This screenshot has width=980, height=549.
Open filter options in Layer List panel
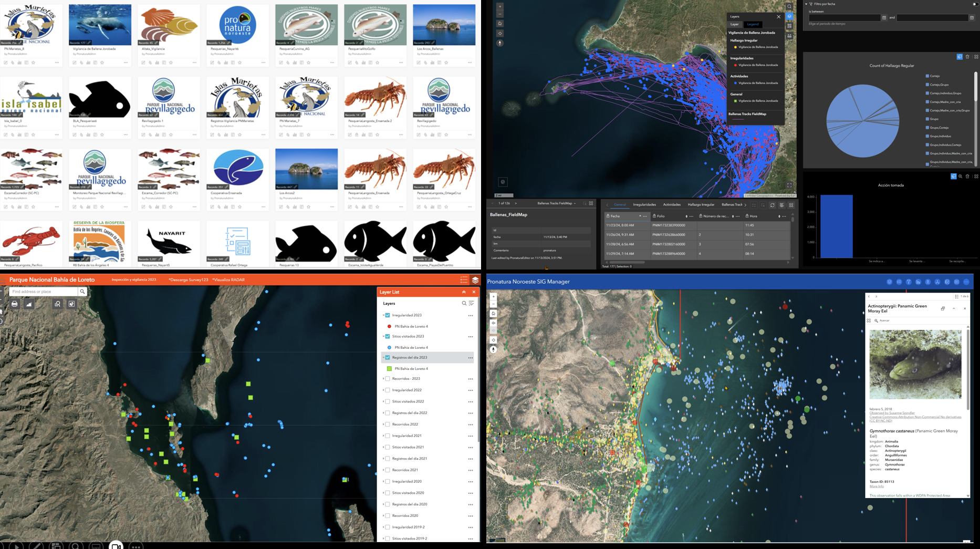[x=471, y=303]
